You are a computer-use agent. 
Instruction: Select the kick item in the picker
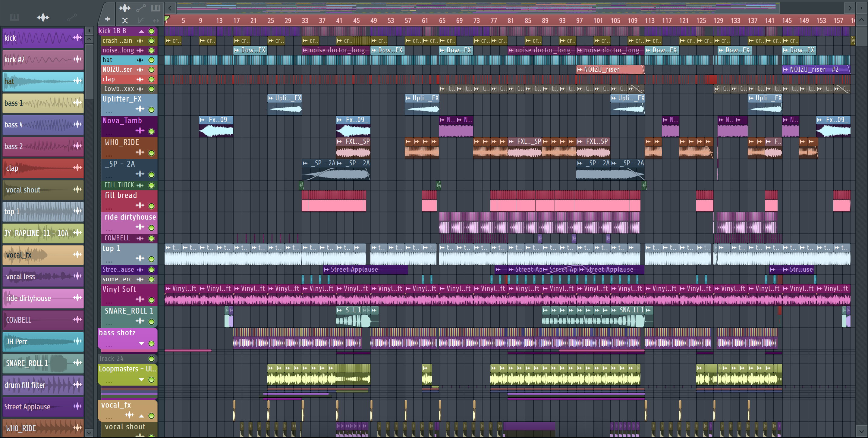click(43, 38)
